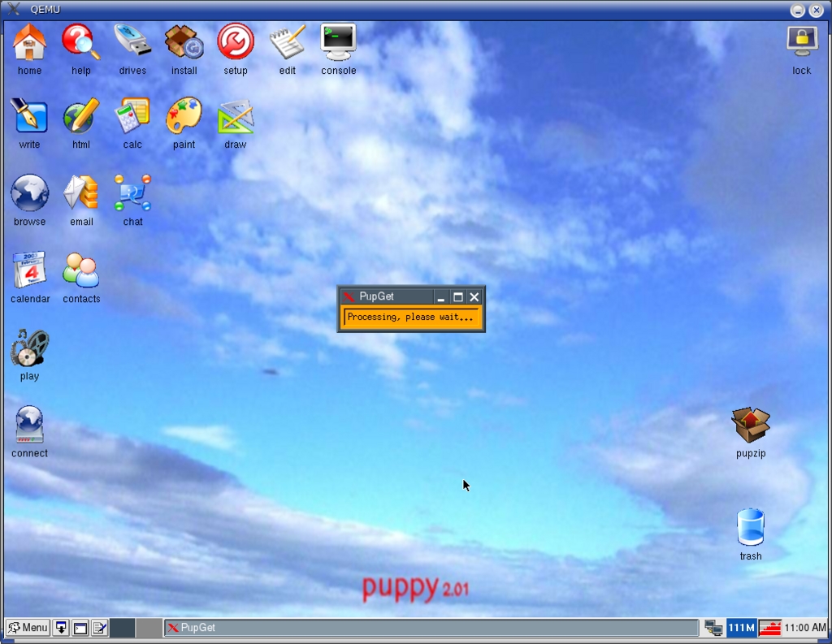Viewport: 832px width, 644px height.
Task: Open the home desktop icon
Action: coord(29,42)
